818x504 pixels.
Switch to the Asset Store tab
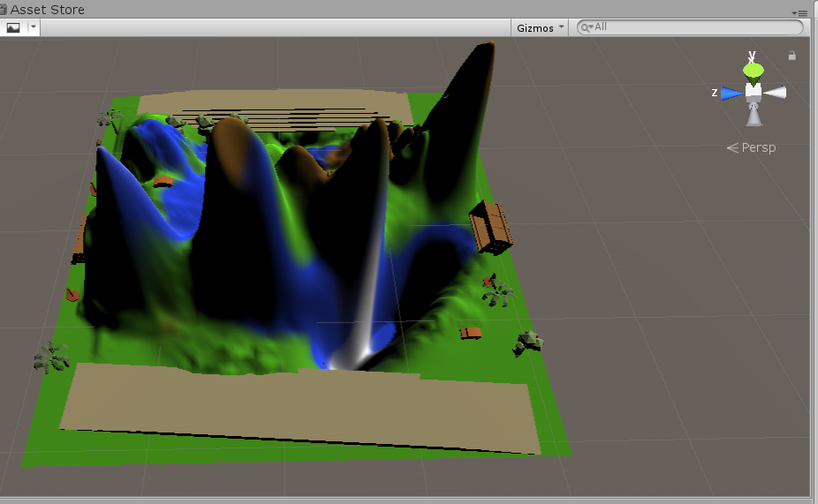[x=42, y=10]
